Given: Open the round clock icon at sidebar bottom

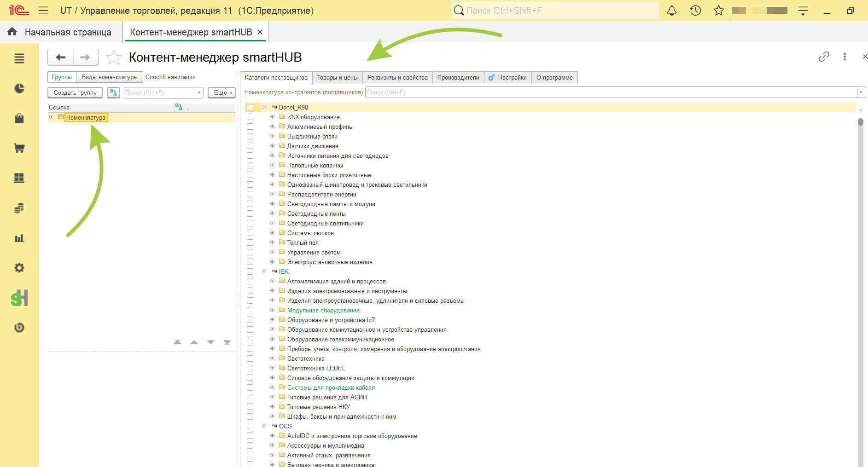Looking at the screenshot, I should coord(19,328).
